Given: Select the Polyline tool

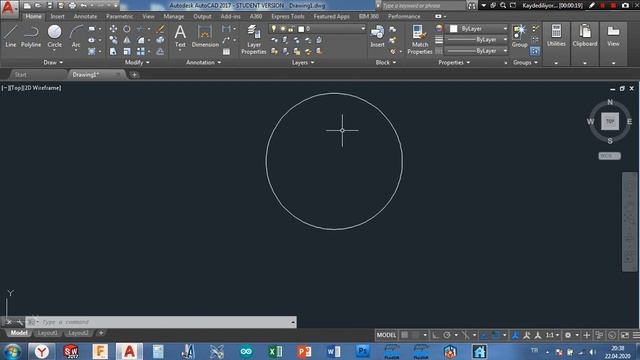Looking at the screenshot, I should (x=31, y=36).
